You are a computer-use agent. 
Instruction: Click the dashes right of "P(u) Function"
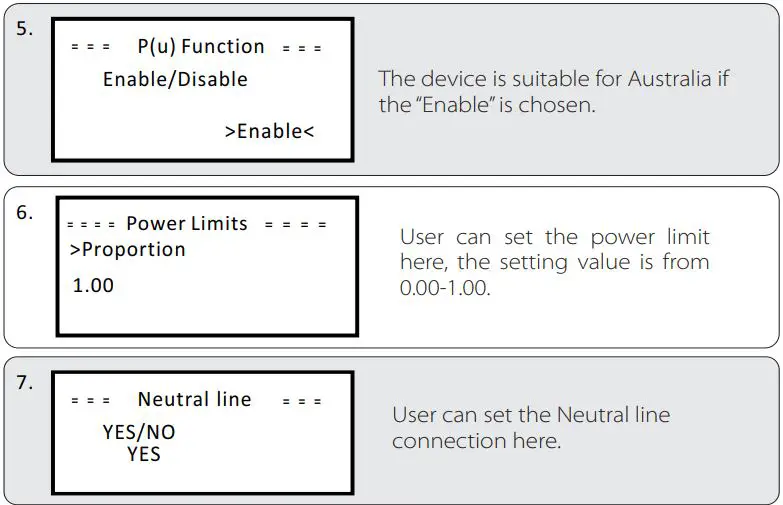point(302,48)
